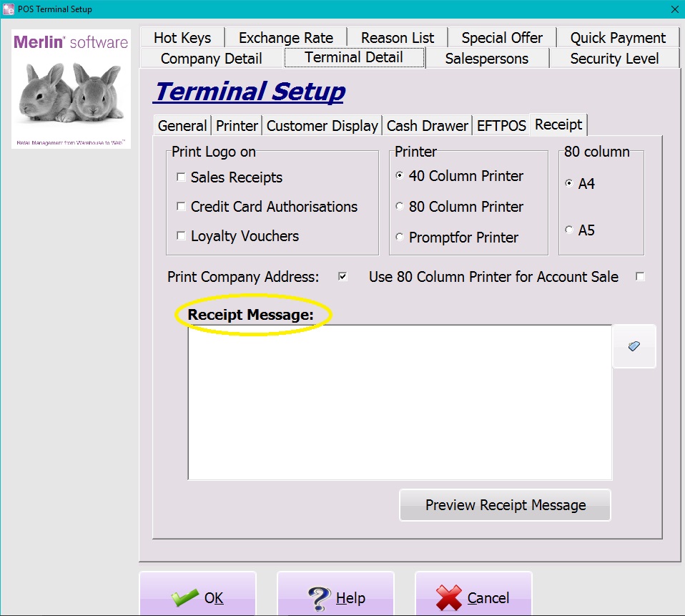The width and height of the screenshot is (685, 616).
Task: Uncheck Print Company Address
Action: [342, 277]
